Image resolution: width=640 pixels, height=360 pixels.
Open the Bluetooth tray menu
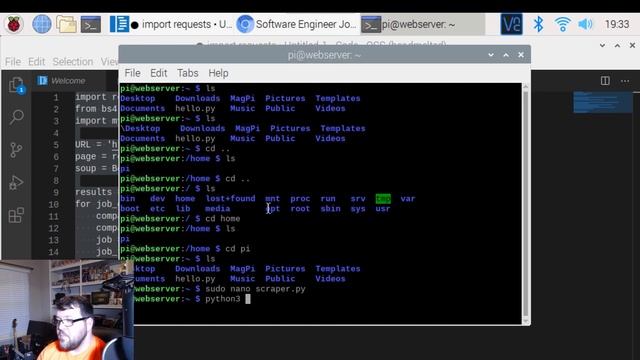point(538,24)
